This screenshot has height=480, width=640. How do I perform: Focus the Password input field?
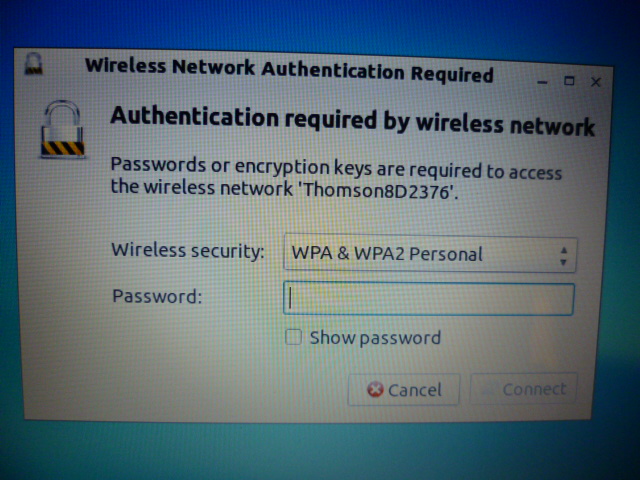[x=429, y=299]
